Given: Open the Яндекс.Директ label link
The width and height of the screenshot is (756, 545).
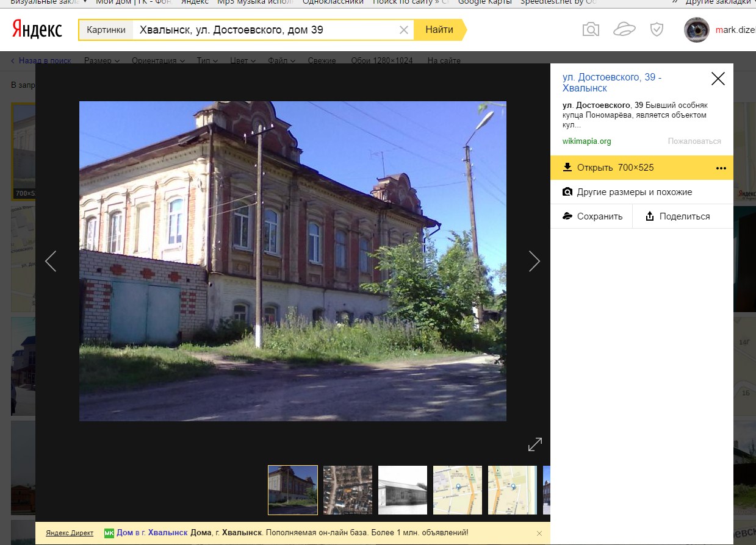Looking at the screenshot, I should (x=70, y=533).
